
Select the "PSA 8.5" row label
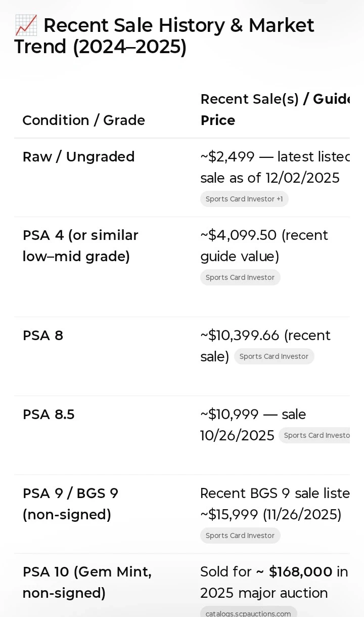click(49, 415)
